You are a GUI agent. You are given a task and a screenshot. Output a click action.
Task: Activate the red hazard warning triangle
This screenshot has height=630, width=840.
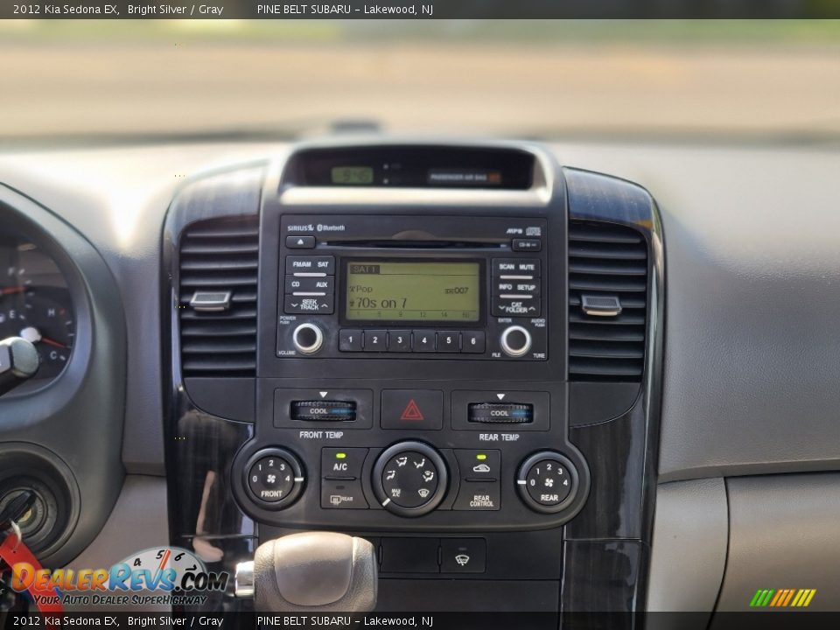(412, 409)
